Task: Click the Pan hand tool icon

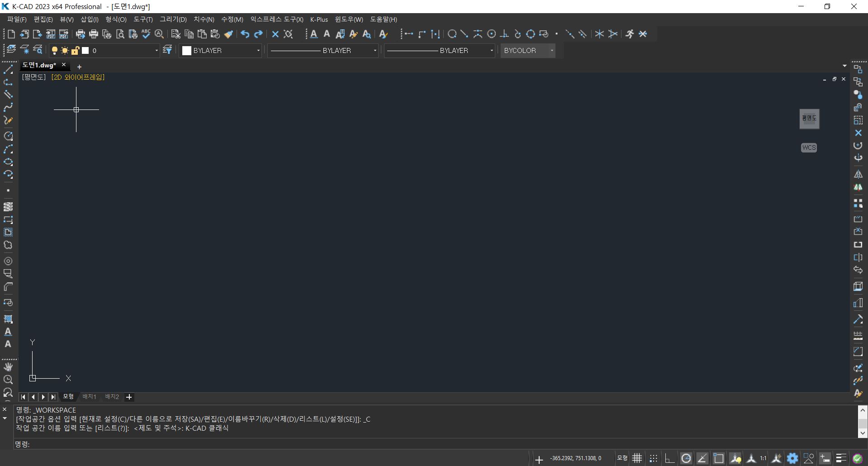Action: [x=8, y=367]
